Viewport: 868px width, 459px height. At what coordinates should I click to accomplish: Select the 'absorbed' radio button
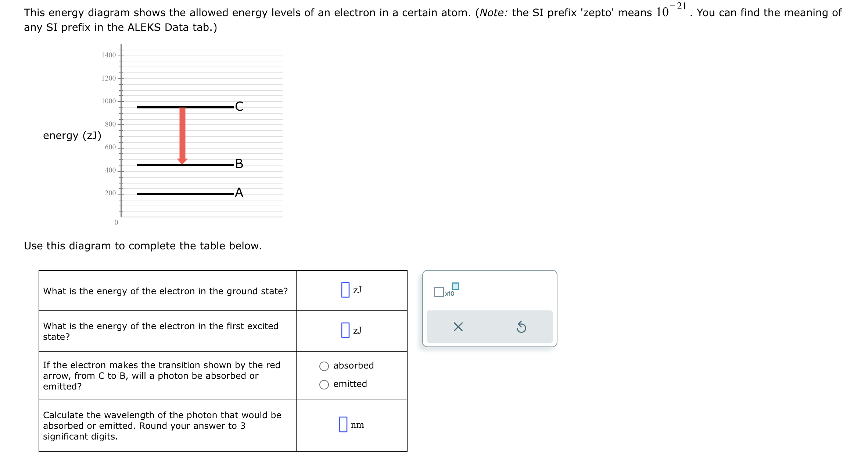(x=324, y=366)
